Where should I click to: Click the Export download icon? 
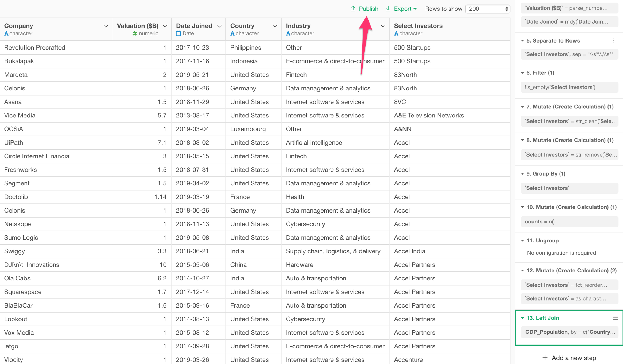(388, 9)
